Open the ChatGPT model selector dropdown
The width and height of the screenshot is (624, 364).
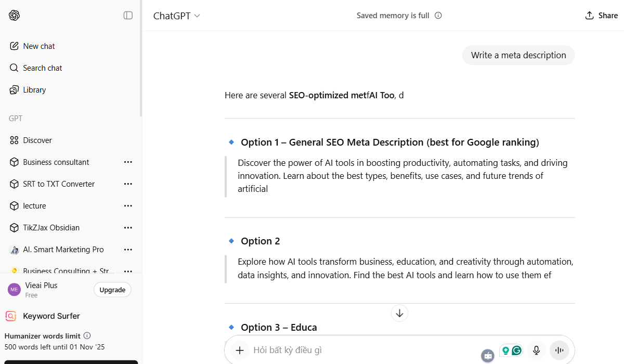177,15
